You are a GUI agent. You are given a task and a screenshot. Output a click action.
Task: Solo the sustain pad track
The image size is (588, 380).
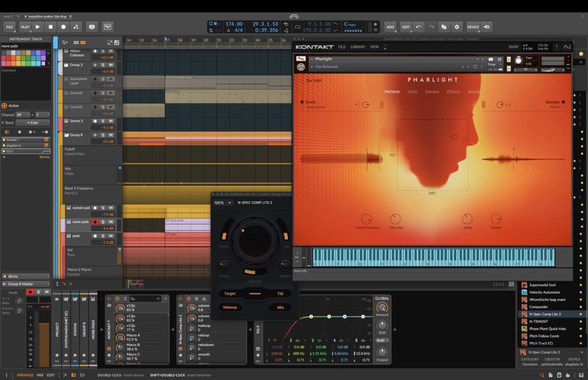(103, 208)
